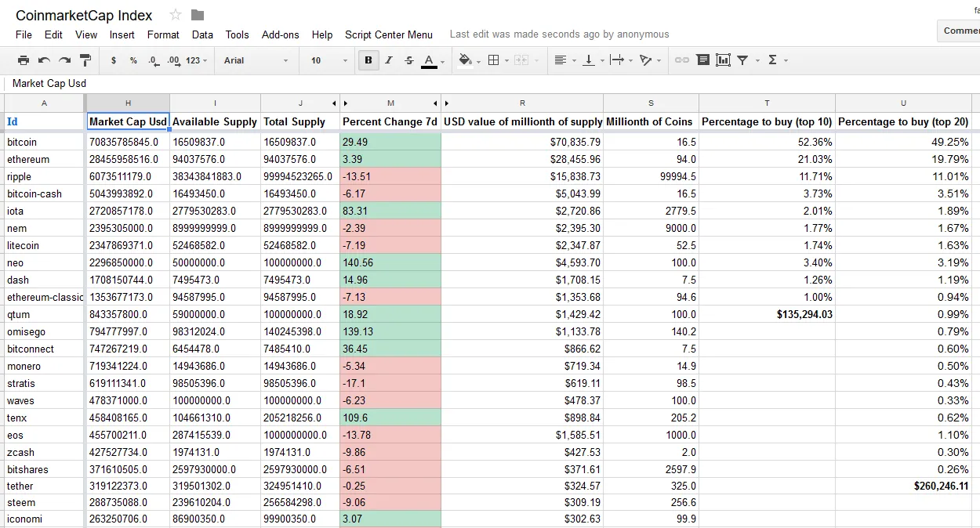Image resolution: width=980 pixels, height=528 pixels.
Task: Click the Filter funnel icon
Action: click(742, 60)
